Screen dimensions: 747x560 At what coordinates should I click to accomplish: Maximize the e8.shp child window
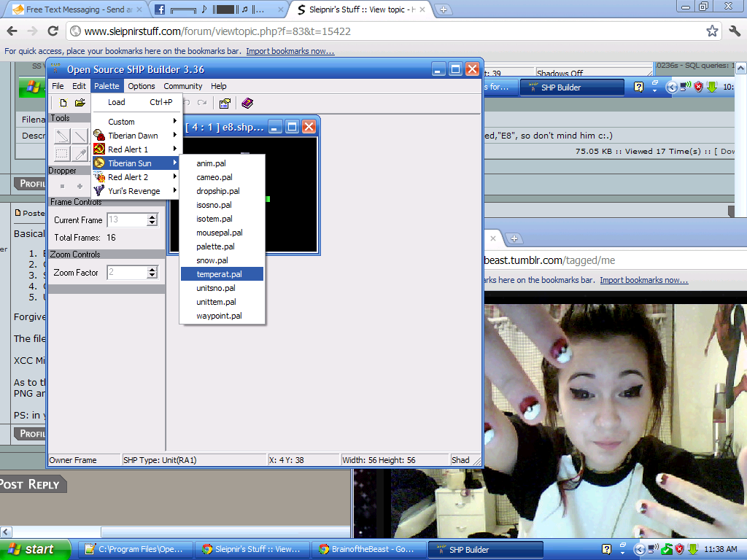[x=292, y=127]
